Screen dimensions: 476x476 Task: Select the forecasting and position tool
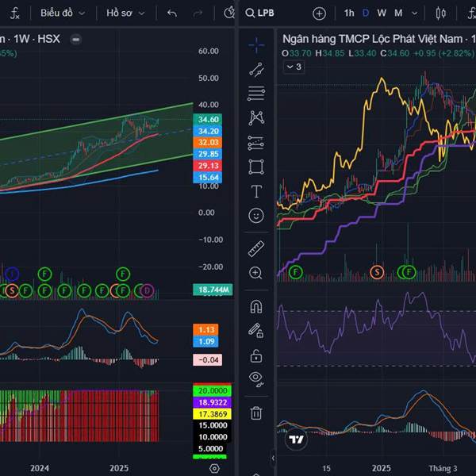click(x=256, y=142)
